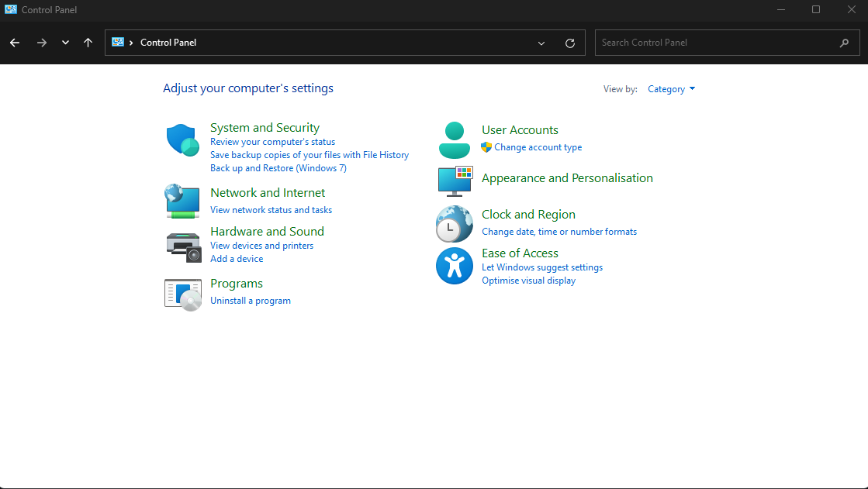Open the User Accounts person icon
The image size is (868, 489).
click(x=454, y=140)
